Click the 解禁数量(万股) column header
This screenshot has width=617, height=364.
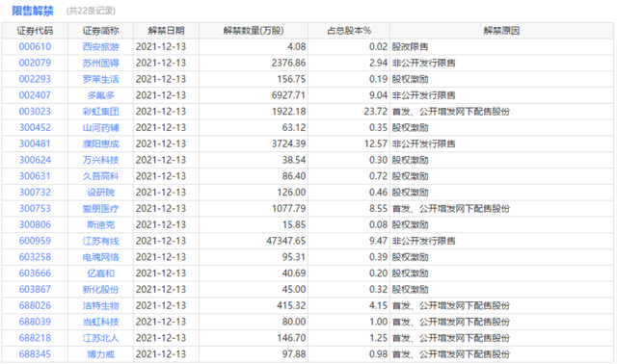254,31
